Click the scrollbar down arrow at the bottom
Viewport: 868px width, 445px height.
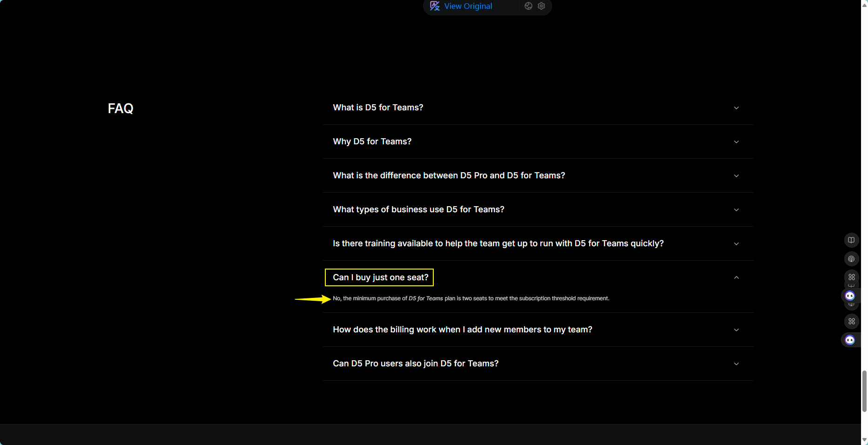(864, 440)
